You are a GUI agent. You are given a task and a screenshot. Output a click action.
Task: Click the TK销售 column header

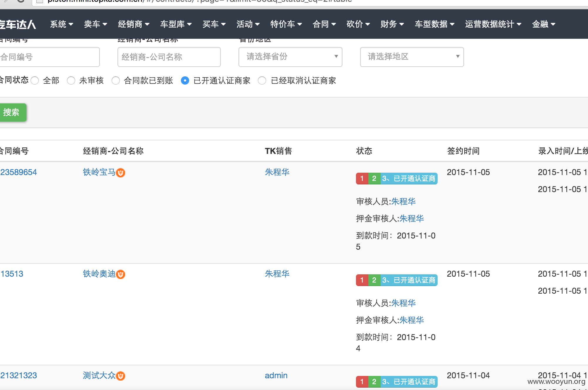278,151
